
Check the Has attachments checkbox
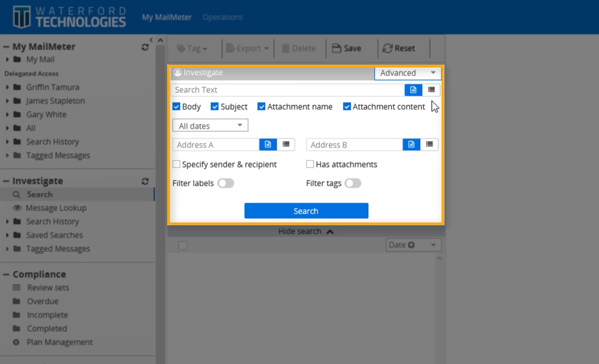pos(310,164)
